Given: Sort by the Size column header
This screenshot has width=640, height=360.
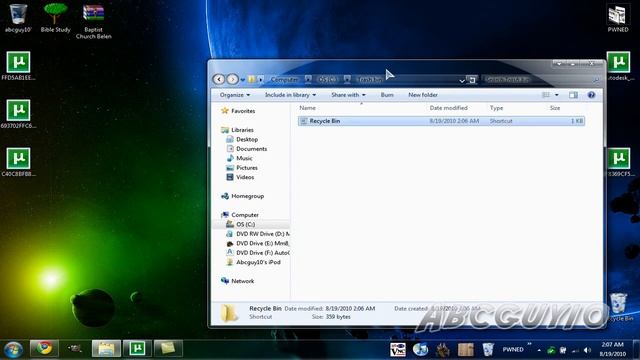Looking at the screenshot, I should [555, 108].
